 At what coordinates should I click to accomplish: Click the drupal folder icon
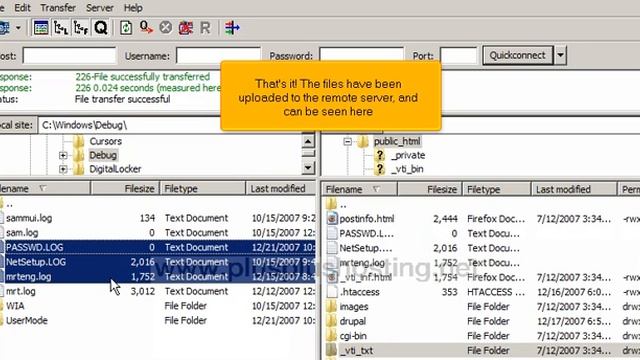click(332, 321)
